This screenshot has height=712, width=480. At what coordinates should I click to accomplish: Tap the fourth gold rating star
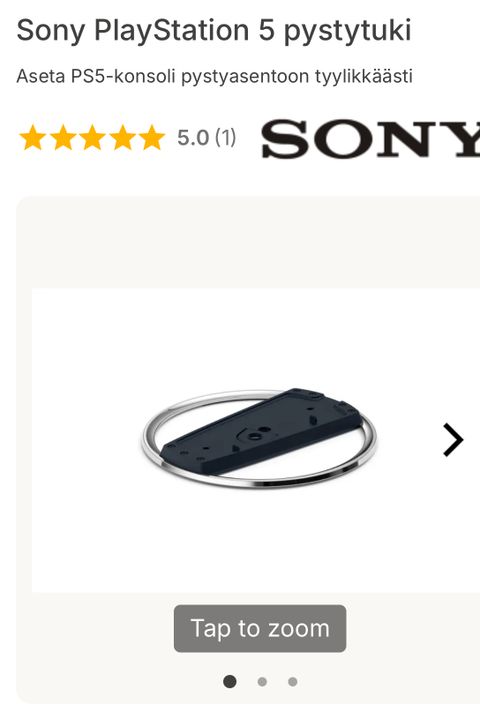[x=123, y=138]
